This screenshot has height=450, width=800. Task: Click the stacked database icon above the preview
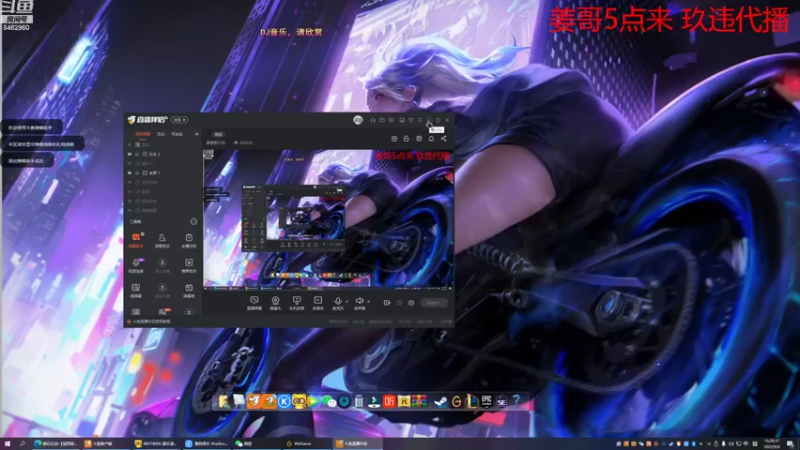click(394, 138)
